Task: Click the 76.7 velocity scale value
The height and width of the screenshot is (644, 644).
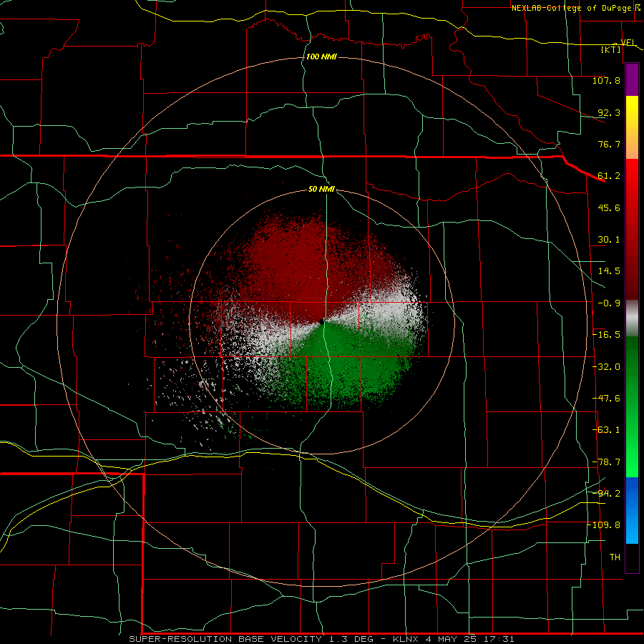Action: (609, 144)
